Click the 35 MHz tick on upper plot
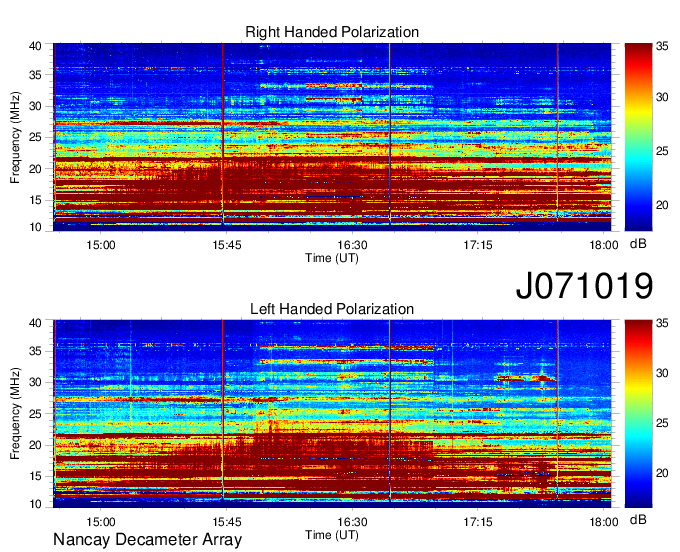The width and height of the screenshot is (680, 552). [36, 75]
